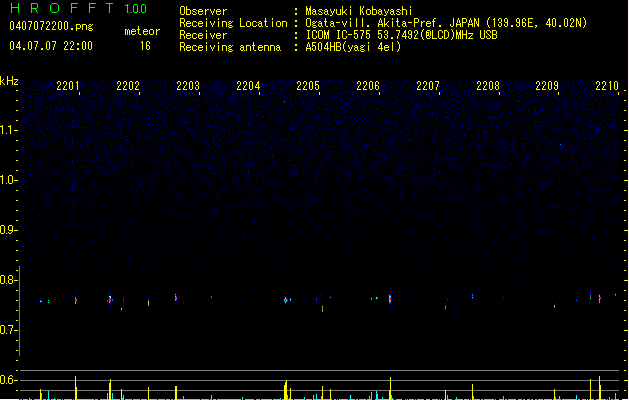Click the 2208 time marker

(488, 85)
